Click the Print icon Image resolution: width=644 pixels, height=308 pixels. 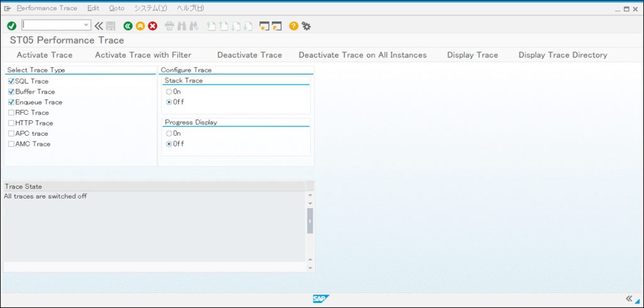tap(169, 26)
